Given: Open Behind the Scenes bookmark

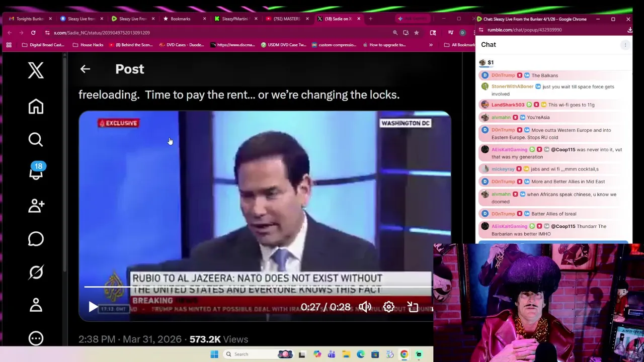Looking at the screenshot, I should tap(131, 45).
